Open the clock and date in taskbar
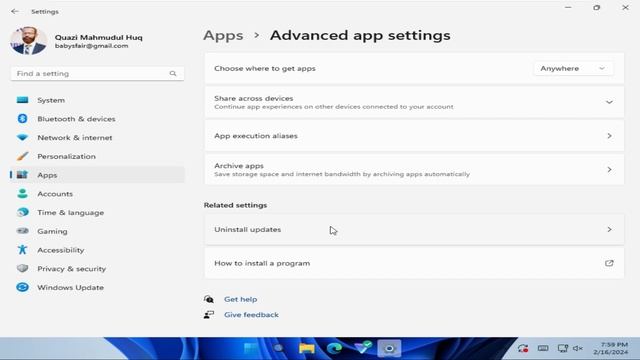 pyautogui.click(x=611, y=348)
